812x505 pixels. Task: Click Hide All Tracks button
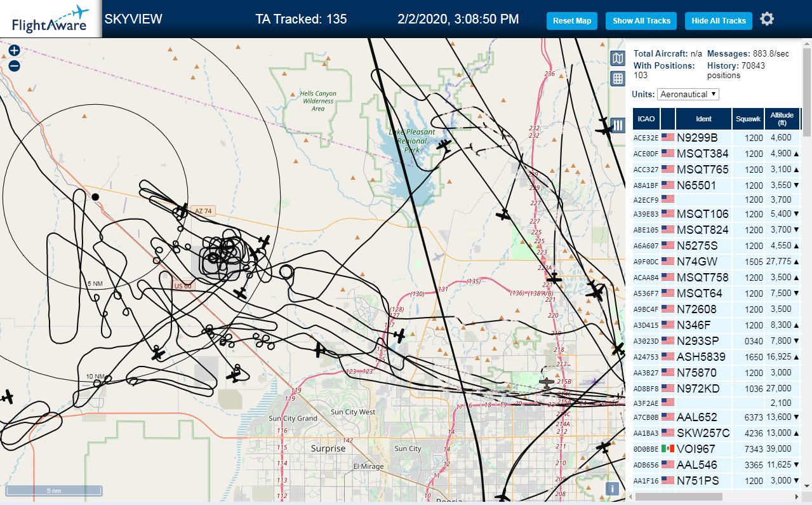pyautogui.click(x=719, y=21)
